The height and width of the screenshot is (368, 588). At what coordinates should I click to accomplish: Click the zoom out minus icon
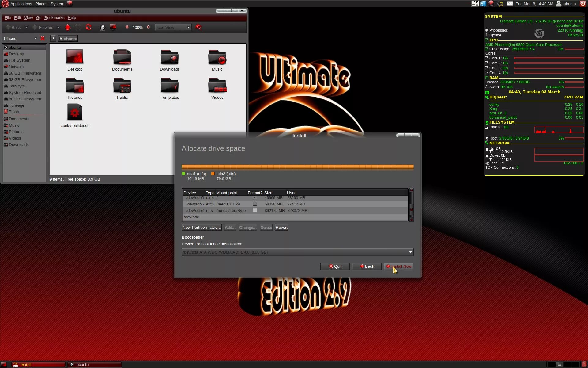coord(127,27)
